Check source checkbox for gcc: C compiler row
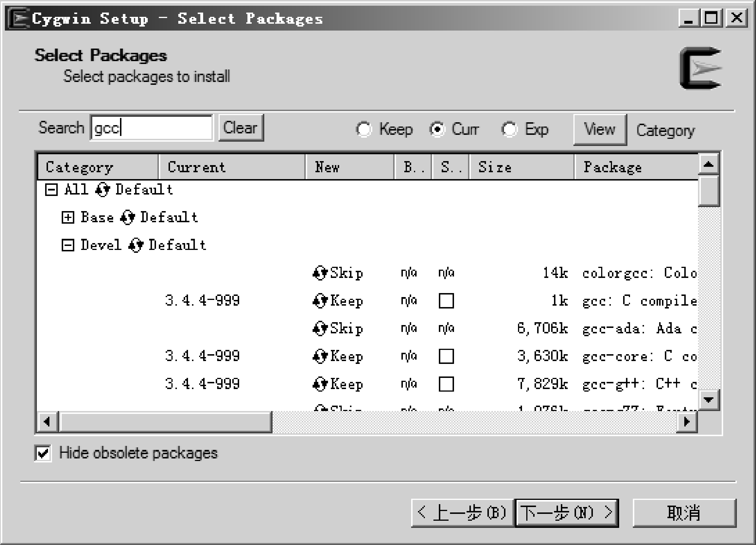756x545 pixels. pos(446,301)
